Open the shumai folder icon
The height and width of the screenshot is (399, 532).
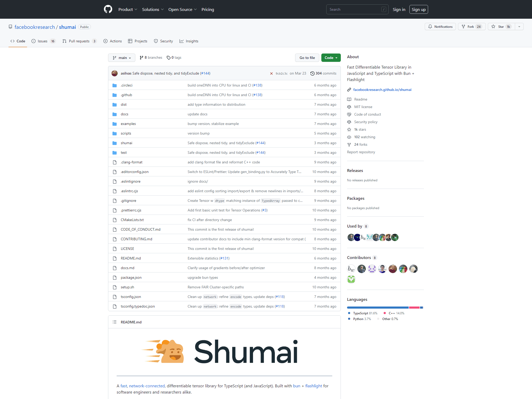coord(115,143)
